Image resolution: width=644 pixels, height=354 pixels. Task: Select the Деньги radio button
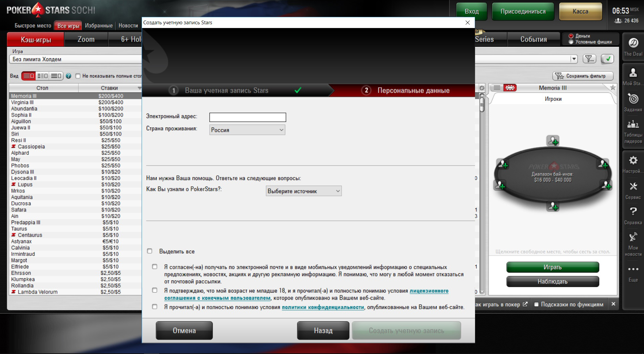tap(571, 36)
